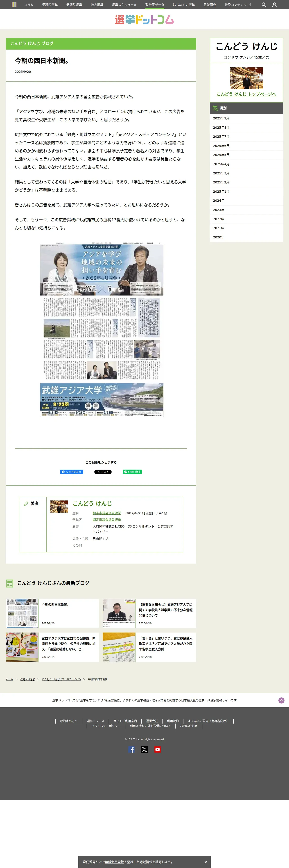
Task: Click author name こんどう けんじ in author box
Action: point(92,503)
